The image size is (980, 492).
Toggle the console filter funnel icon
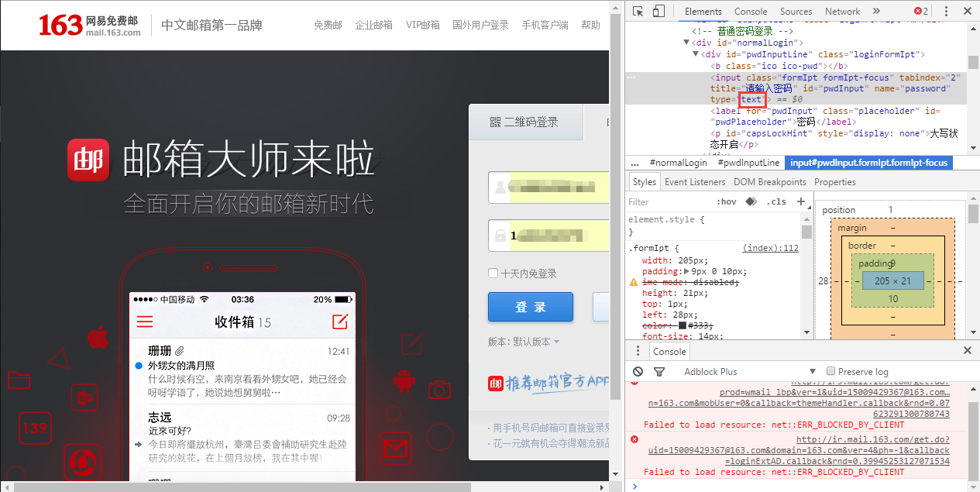click(x=658, y=372)
